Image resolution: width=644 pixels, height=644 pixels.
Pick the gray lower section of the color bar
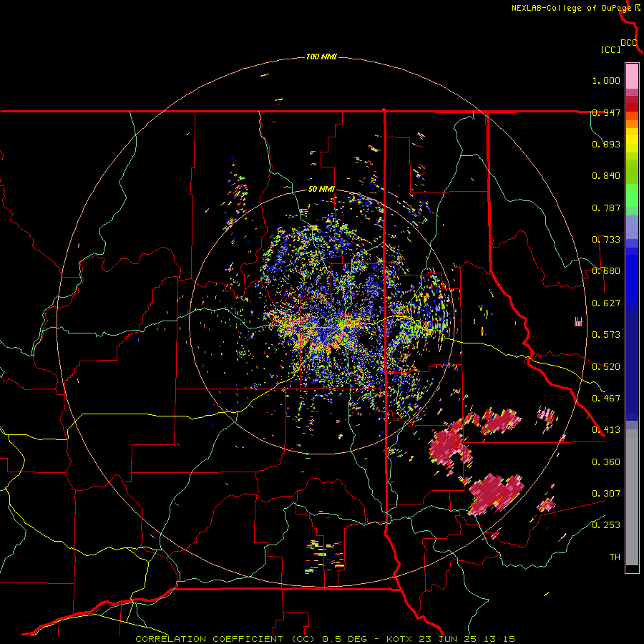click(x=632, y=497)
